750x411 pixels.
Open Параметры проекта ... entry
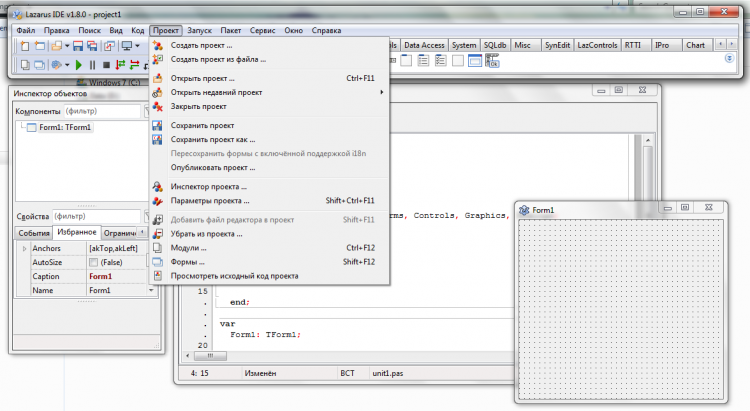tap(269, 200)
